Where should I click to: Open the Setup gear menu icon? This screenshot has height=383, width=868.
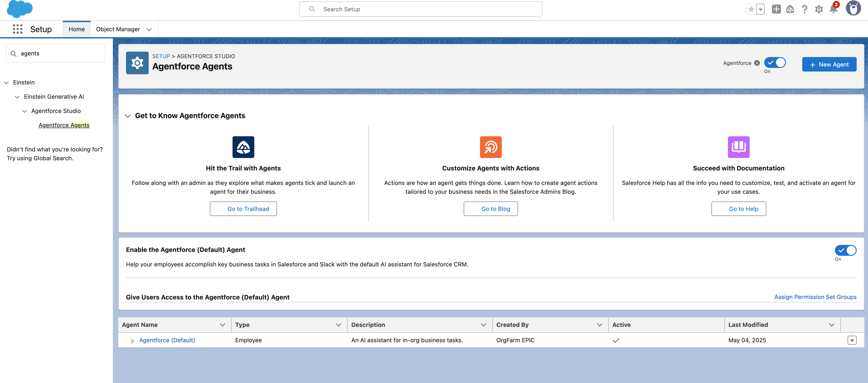pyautogui.click(x=819, y=9)
